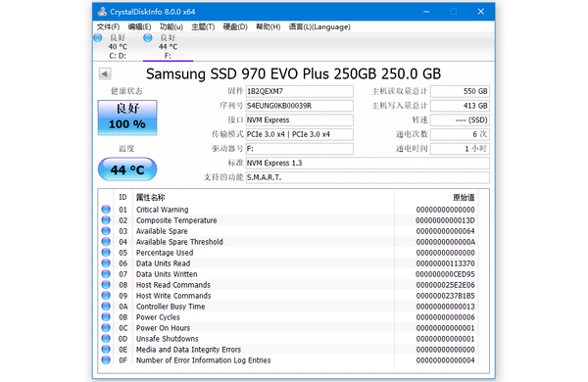Click status orb for Controller Busy Time
This screenshot has height=382, width=588.
coord(106,307)
